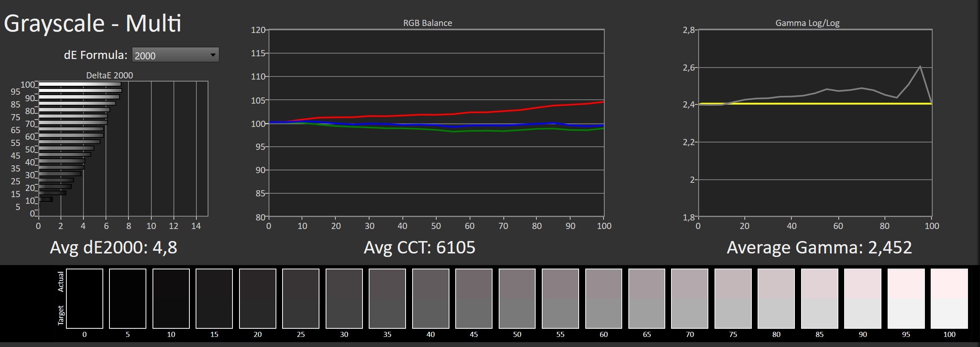
Task: Click the yellow target gamma line
Action: pyautogui.click(x=815, y=104)
